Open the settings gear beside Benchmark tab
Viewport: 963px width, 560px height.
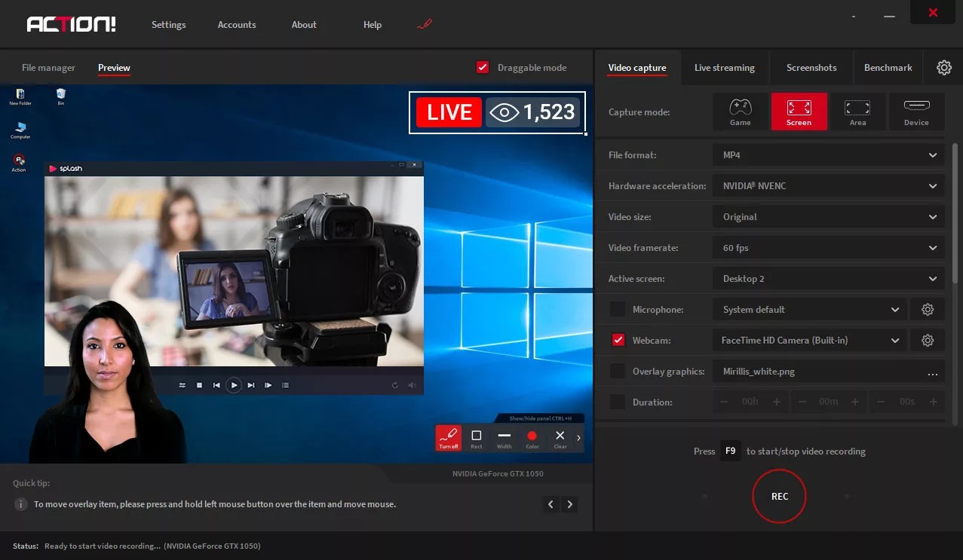944,67
